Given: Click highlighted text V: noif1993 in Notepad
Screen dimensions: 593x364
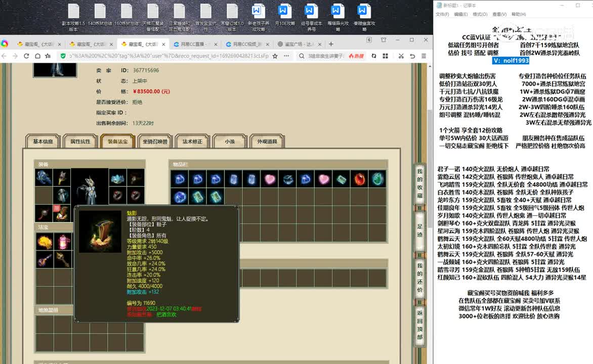Looking at the screenshot, I should coord(511,61).
